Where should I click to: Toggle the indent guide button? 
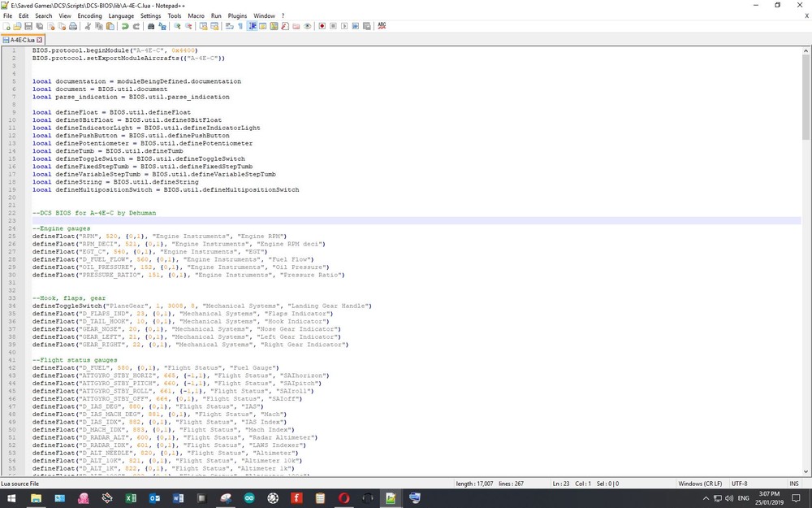(253, 26)
